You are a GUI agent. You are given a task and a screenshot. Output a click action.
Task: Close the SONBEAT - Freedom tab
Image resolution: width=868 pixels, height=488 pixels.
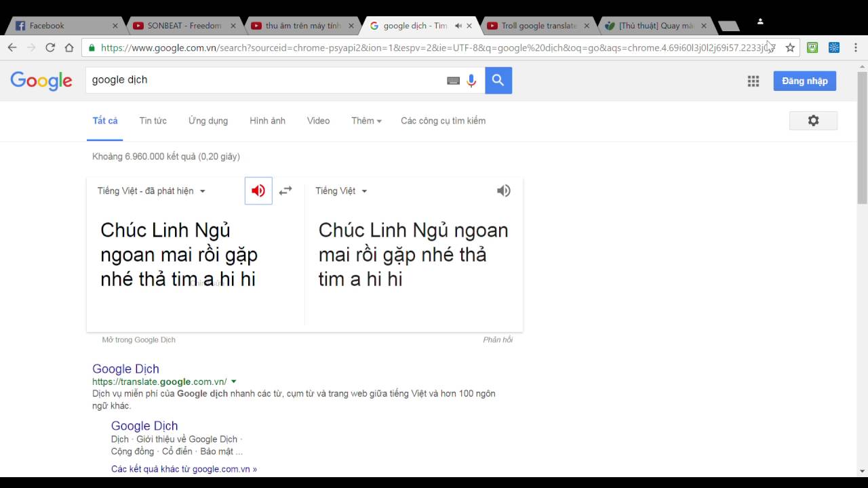tap(233, 26)
